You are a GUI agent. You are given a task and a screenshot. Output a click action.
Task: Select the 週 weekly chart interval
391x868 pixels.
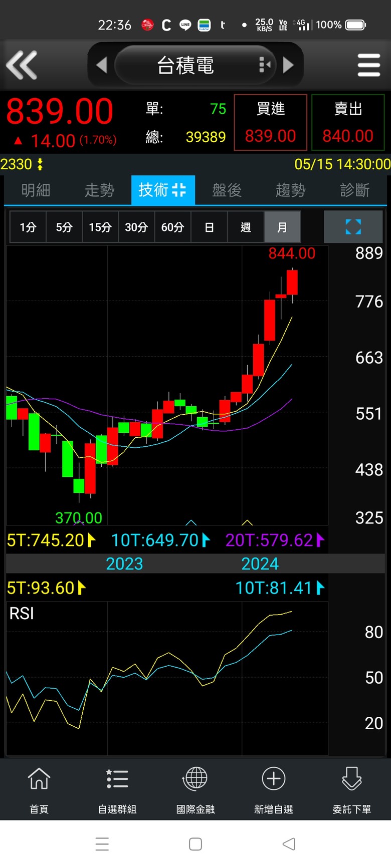246,227
